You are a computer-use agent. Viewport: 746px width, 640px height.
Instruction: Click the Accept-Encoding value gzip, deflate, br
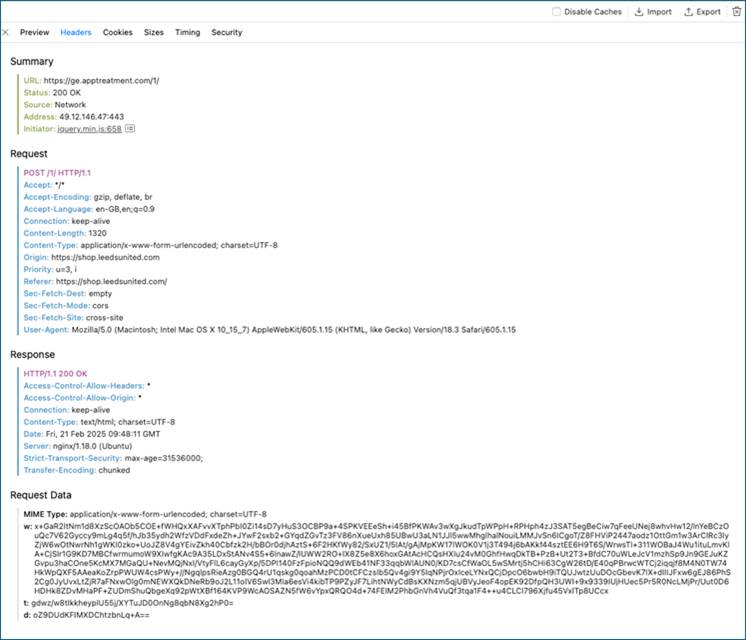click(x=123, y=197)
